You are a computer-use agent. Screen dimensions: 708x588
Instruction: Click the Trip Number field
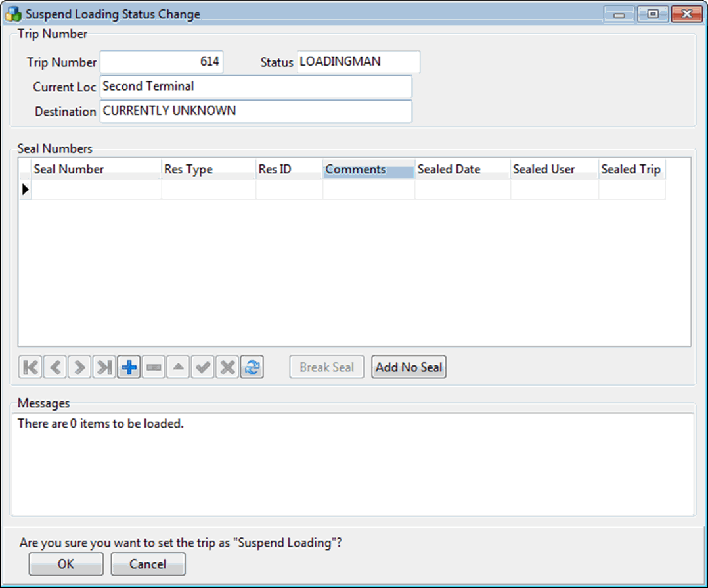(x=162, y=62)
